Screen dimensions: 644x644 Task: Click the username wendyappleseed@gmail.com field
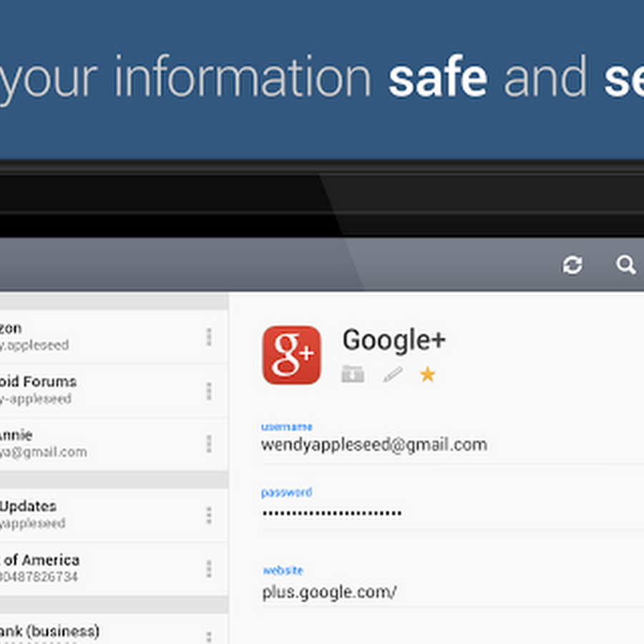[x=374, y=444]
